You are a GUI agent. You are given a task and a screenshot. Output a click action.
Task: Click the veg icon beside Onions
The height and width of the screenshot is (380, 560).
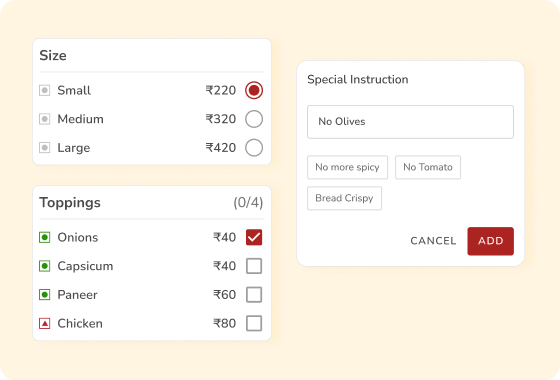click(45, 237)
